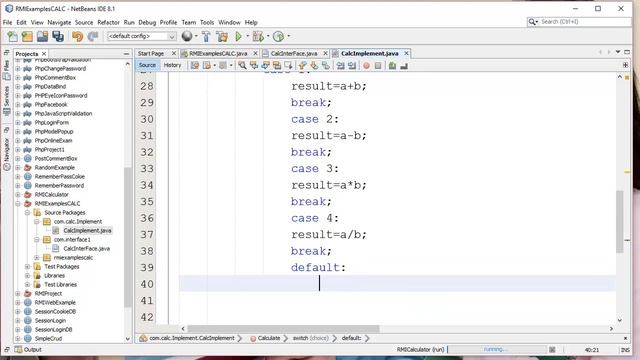The image size is (640, 360).
Task: Switch to History view
Action: [x=172, y=65]
